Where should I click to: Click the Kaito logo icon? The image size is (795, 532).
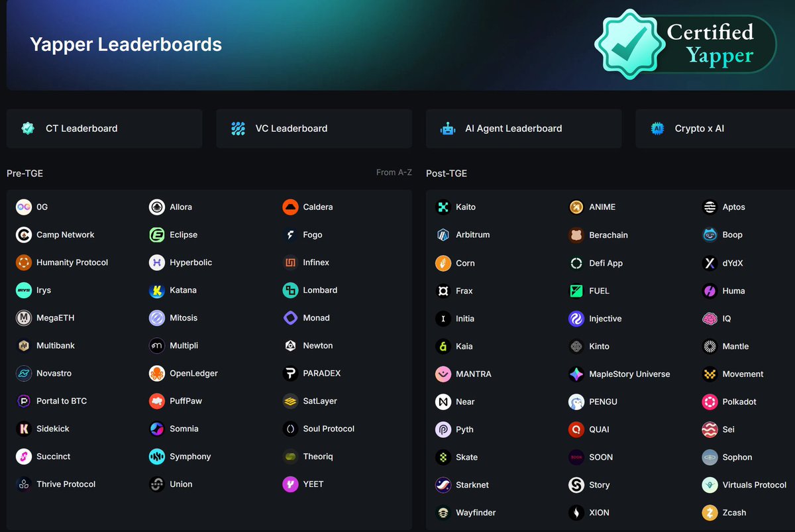(443, 207)
